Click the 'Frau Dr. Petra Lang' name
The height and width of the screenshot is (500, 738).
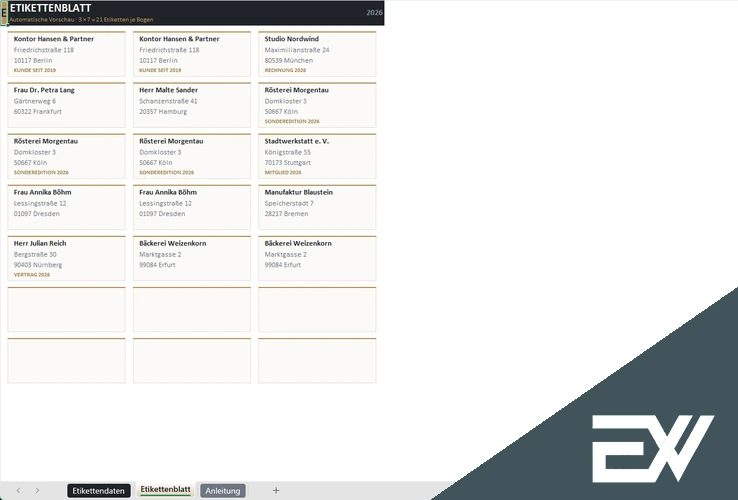pos(44,90)
